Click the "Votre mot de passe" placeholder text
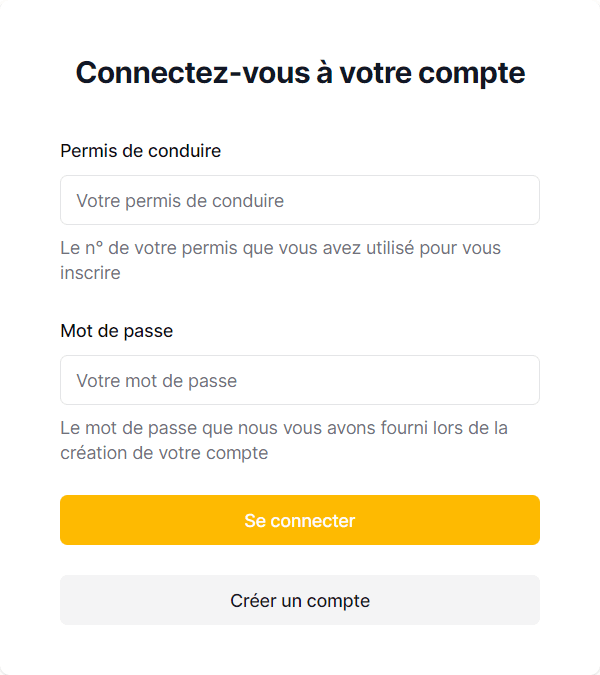 (156, 381)
